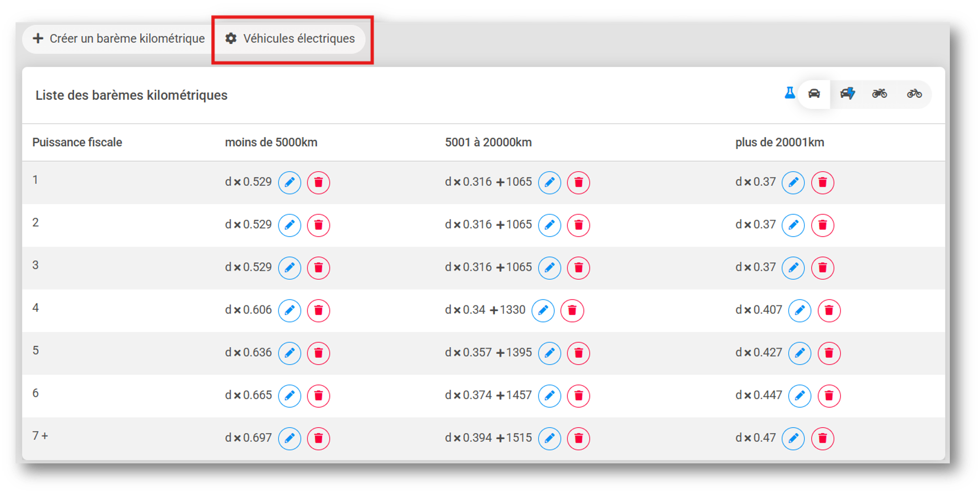
Task: Edit row 3 plus de 20001km formula
Action: tap(793, 267)
